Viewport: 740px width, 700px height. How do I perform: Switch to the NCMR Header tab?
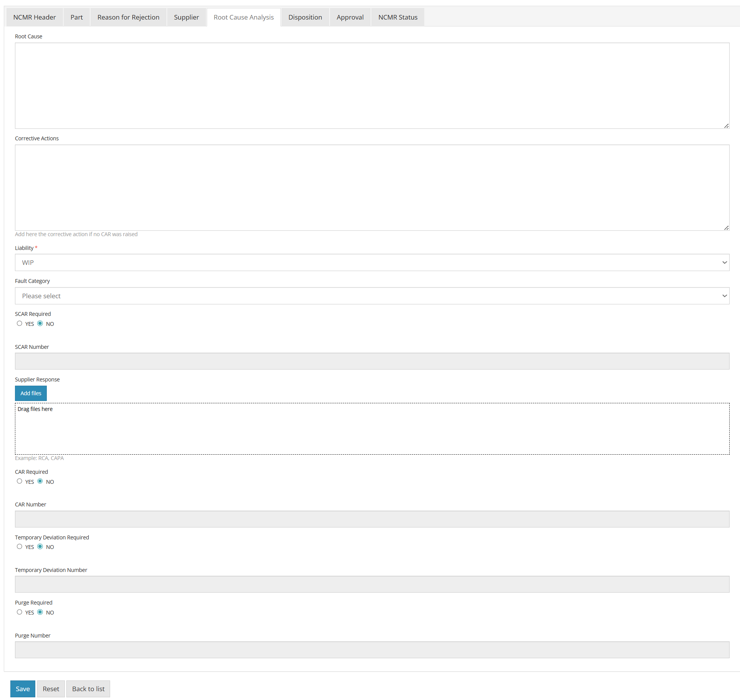(34, 17)
